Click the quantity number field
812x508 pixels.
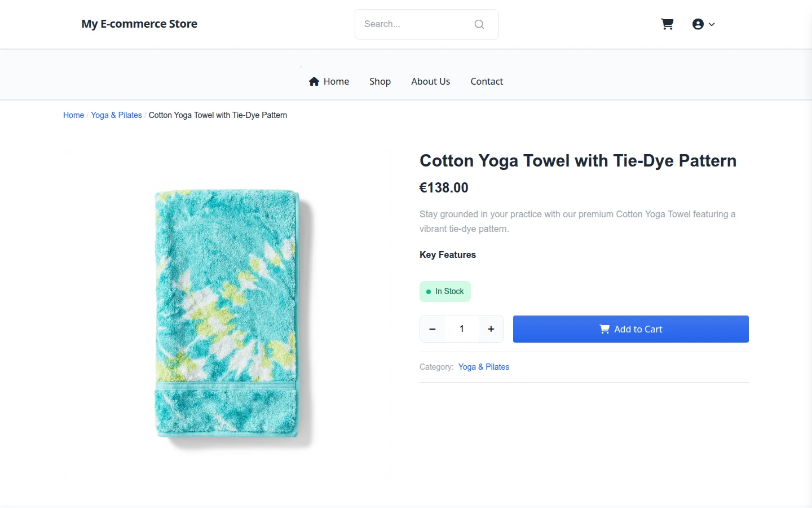tap(462, 329)
